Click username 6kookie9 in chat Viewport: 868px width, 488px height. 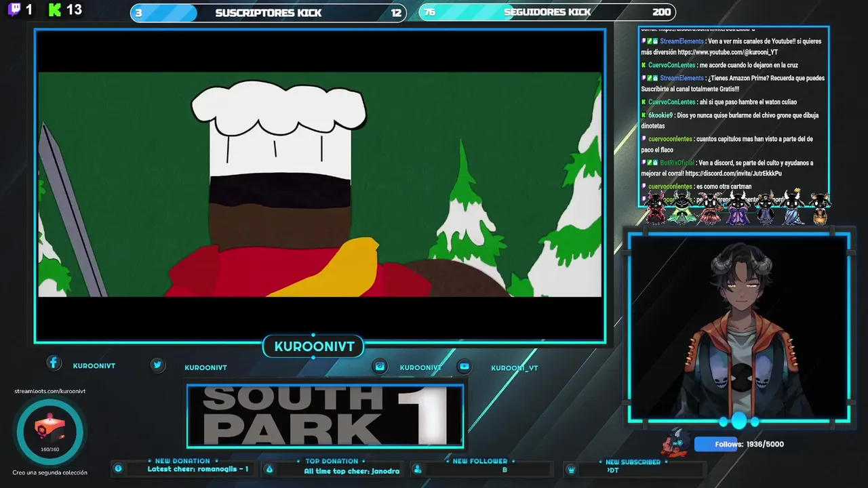660,115
